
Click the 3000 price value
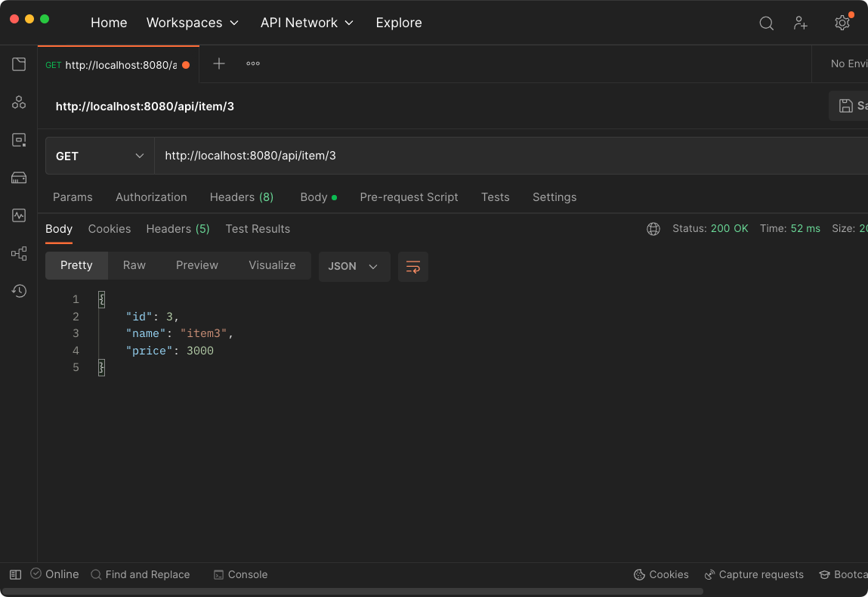[x=200, y=351]
